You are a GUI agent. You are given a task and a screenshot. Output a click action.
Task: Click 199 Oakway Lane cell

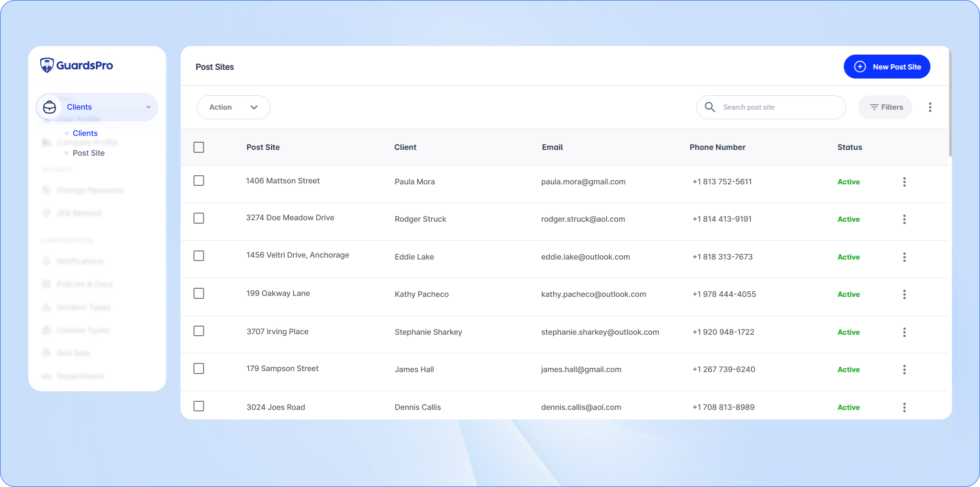tap(278, 294)
